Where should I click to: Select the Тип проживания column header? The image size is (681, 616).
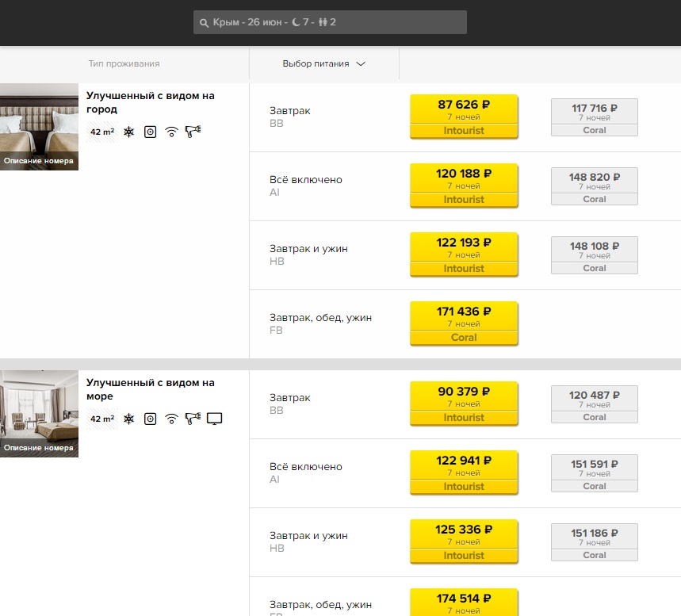pyautogui.click(x=124, y=64)
